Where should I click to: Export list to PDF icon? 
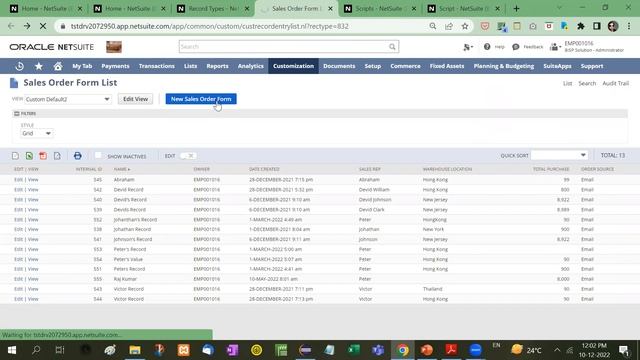coord(43,156)
